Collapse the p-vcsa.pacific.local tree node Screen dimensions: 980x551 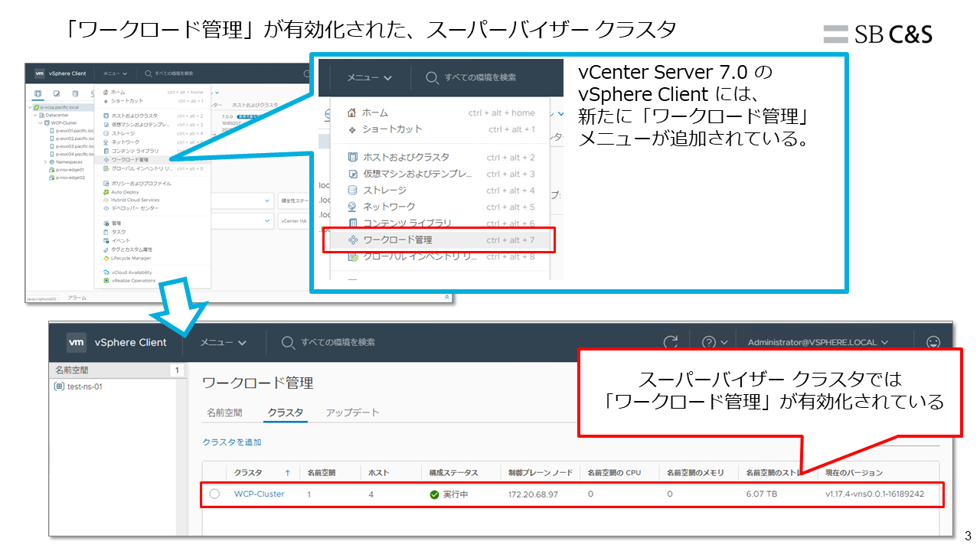tap(30, 107)
